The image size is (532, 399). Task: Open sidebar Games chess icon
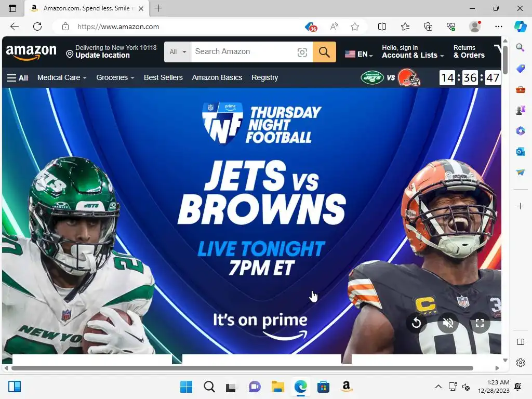click(520, 110)
